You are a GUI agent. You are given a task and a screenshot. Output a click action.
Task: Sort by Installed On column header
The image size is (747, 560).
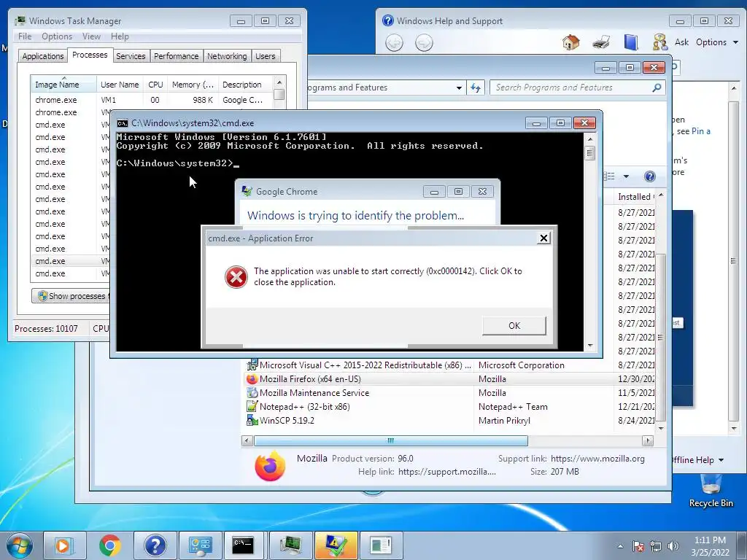pyautogui.click(x=635, y=197)
